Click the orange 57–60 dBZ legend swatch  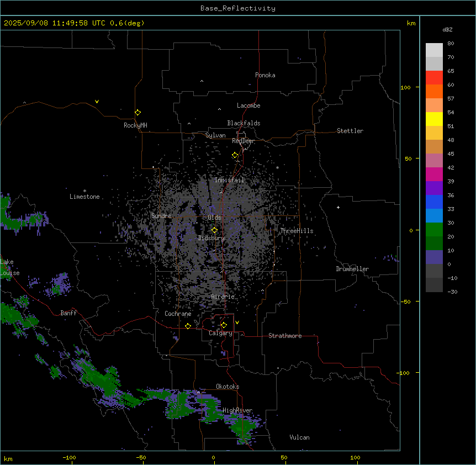coord(434,91)
